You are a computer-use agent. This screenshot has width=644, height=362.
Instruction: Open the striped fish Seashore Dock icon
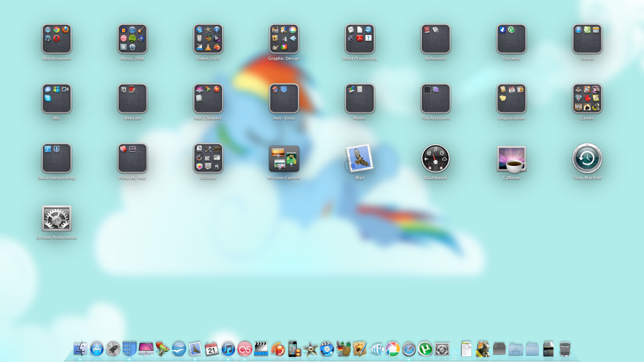pos(376,349)
